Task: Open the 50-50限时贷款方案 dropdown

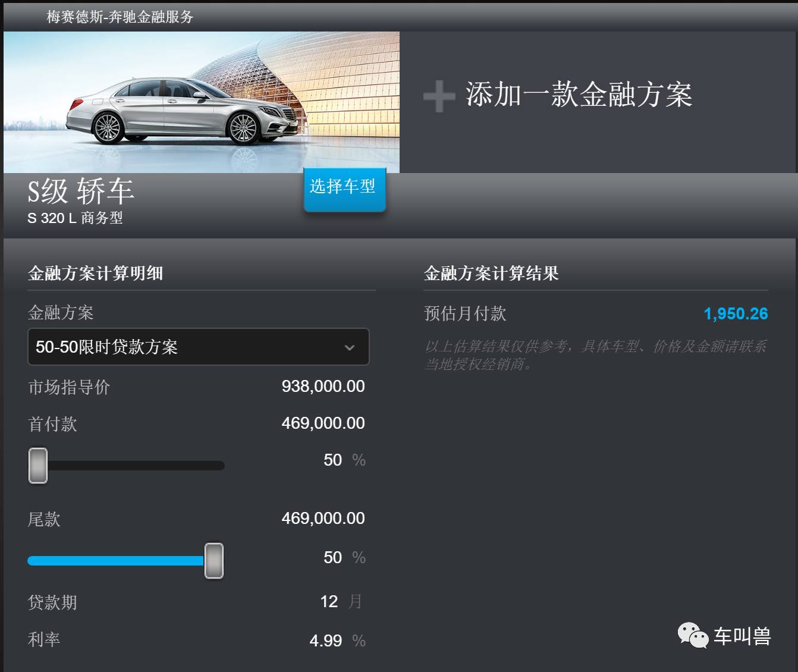Action: (x=198, y=347)
